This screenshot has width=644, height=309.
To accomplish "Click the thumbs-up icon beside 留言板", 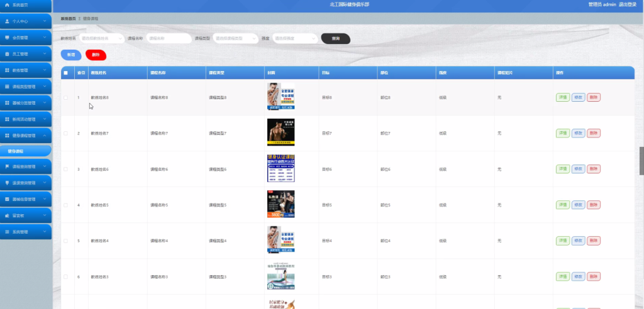I will pyautogui.click(x=7, y=215).
